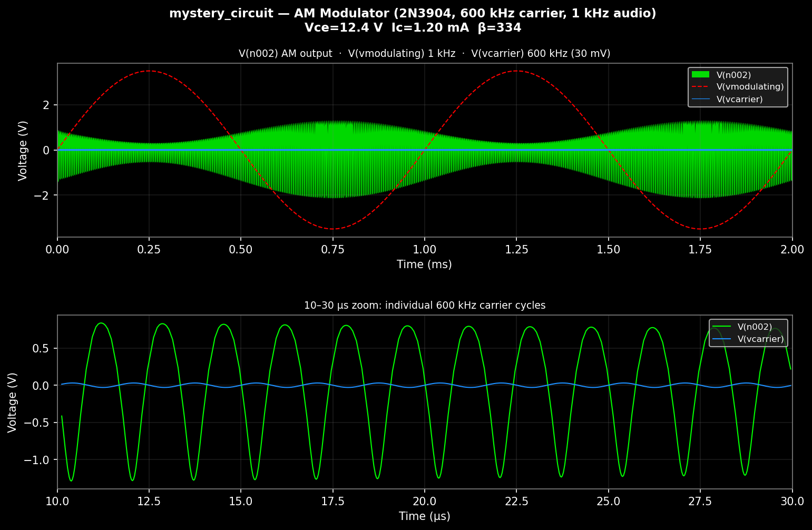Click the 'Time (µs)' axis label
The image size is (812, 530).
(x=424, y=516)
